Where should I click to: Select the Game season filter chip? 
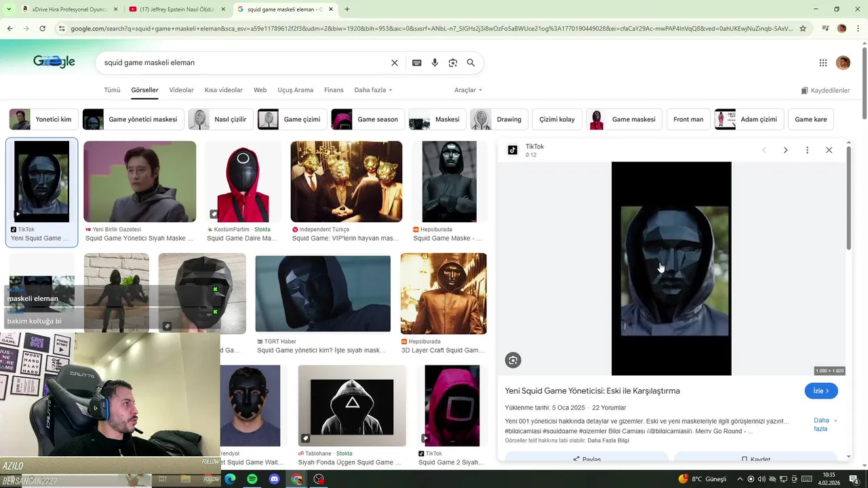coord(368,119)
